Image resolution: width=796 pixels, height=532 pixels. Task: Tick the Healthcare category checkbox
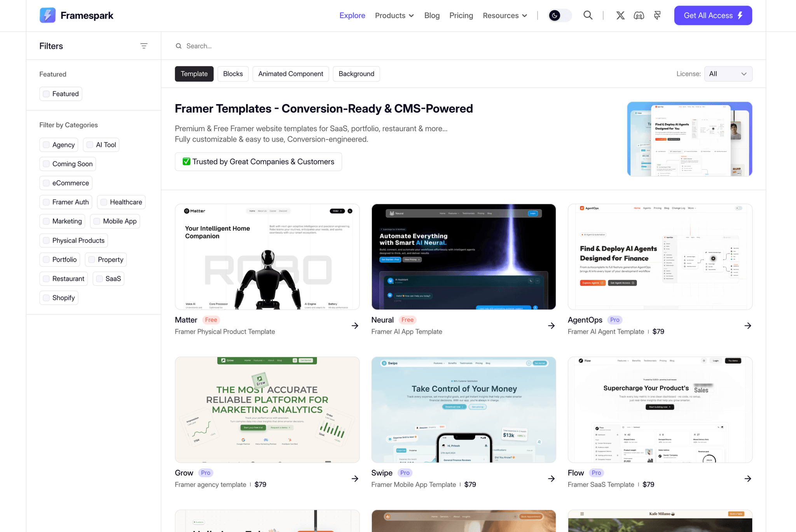tap(104, 202)
